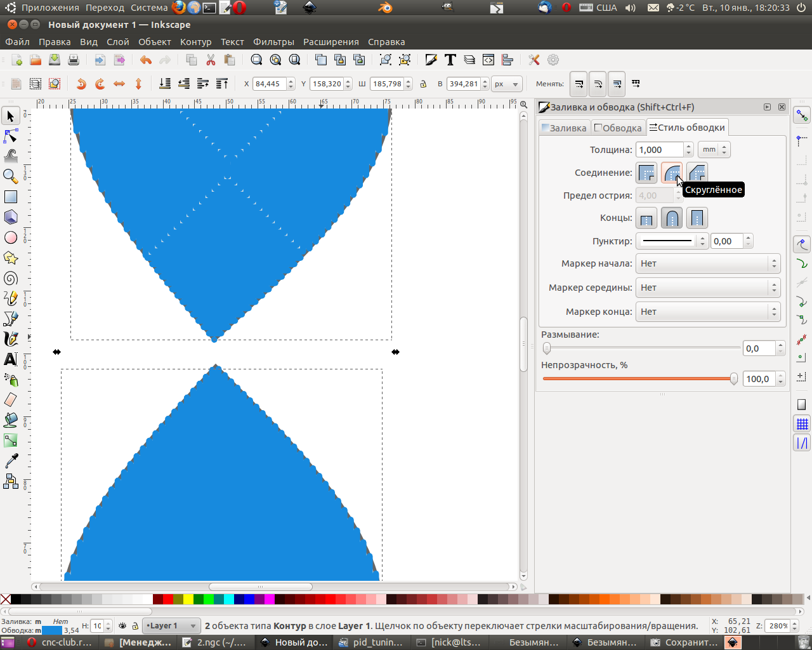Pick the Zoom tool from the left toolbox

pyautogui.click(x=11, y=176)
